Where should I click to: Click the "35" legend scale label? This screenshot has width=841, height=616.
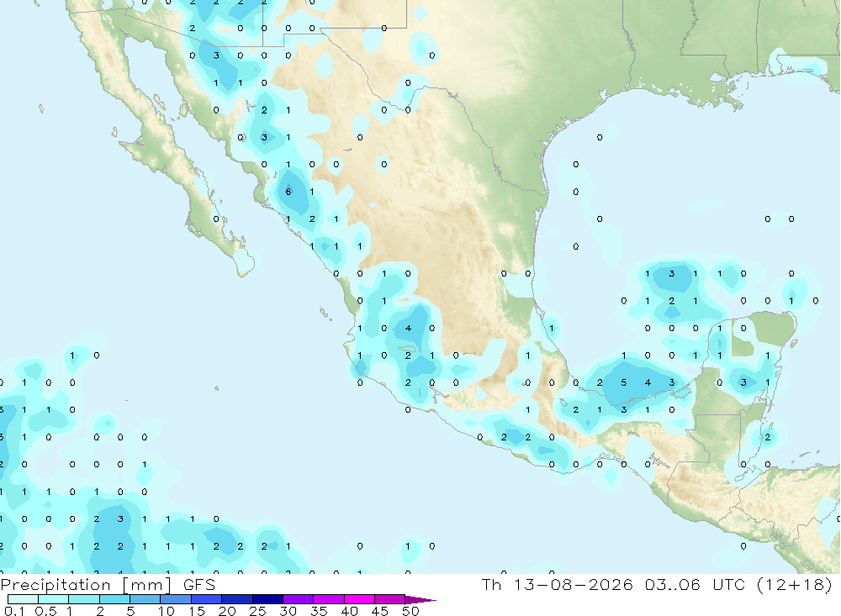click(319, 611)
